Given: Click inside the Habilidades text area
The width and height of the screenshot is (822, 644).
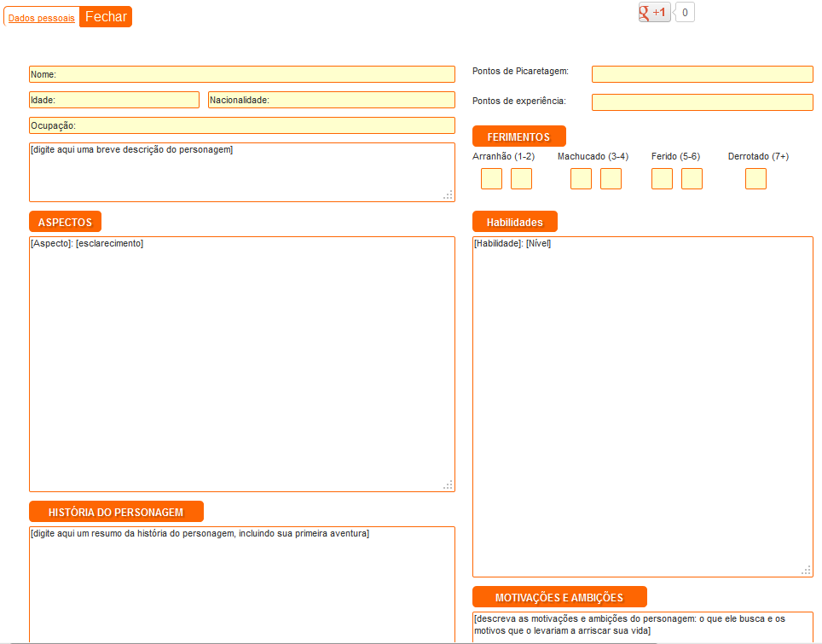Looking at the screenshot, I should click(642, 407).
